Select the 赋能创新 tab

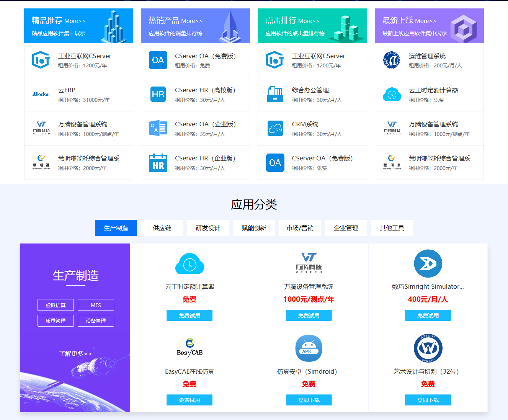coord(254,228)
